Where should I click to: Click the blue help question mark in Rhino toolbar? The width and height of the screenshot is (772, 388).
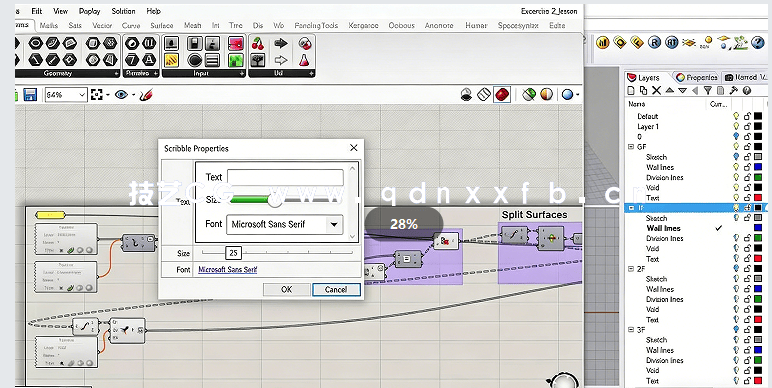coord(757,42)
